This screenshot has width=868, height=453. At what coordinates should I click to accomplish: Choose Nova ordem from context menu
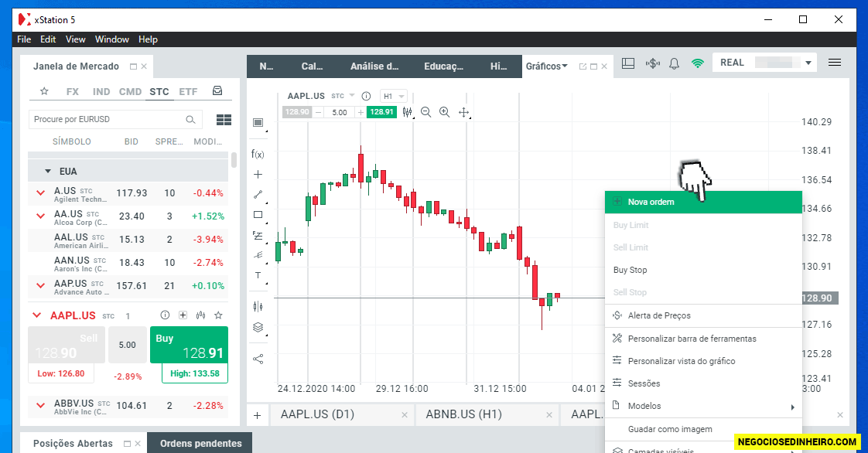(703, 202)
